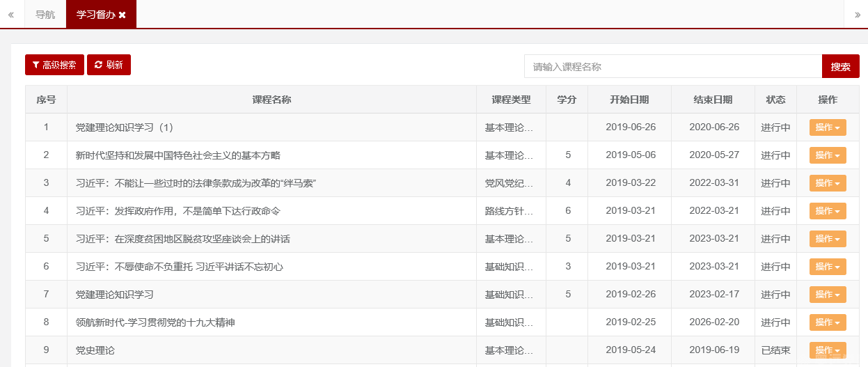This screenshot has height=367, width=868.
Task: Click end date 2022-03-31
Action: [714, 183]
